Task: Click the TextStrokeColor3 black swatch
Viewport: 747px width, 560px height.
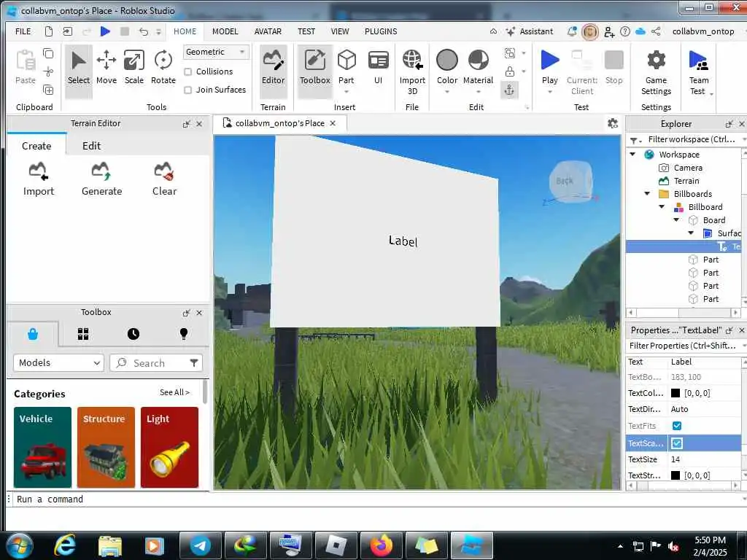Action: point(676,475)
